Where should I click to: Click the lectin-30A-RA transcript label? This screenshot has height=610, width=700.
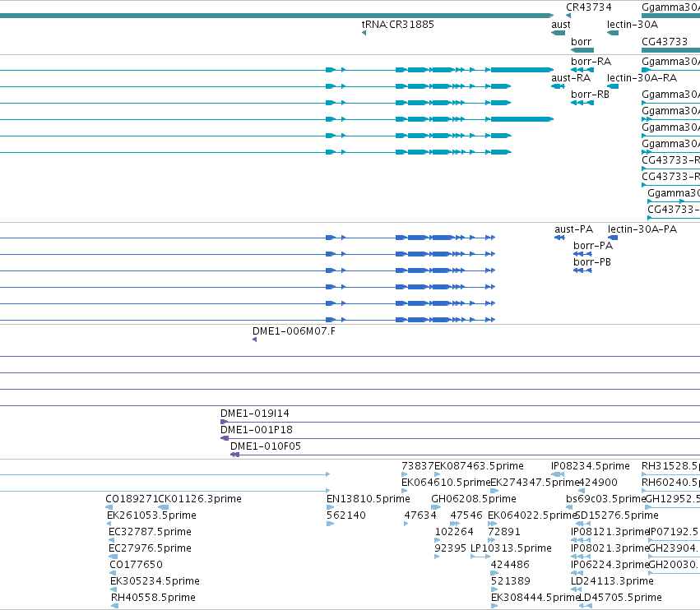click(x=642, y=78)
